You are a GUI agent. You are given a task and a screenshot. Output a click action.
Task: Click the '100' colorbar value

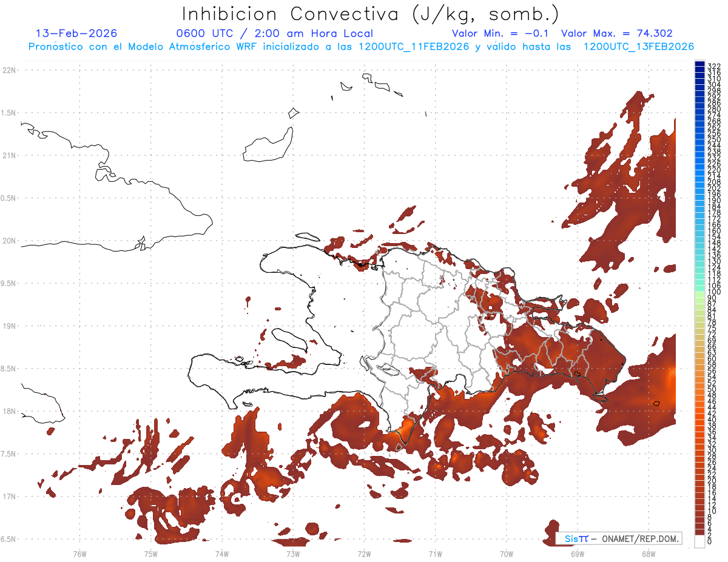(x=713, y=292)
